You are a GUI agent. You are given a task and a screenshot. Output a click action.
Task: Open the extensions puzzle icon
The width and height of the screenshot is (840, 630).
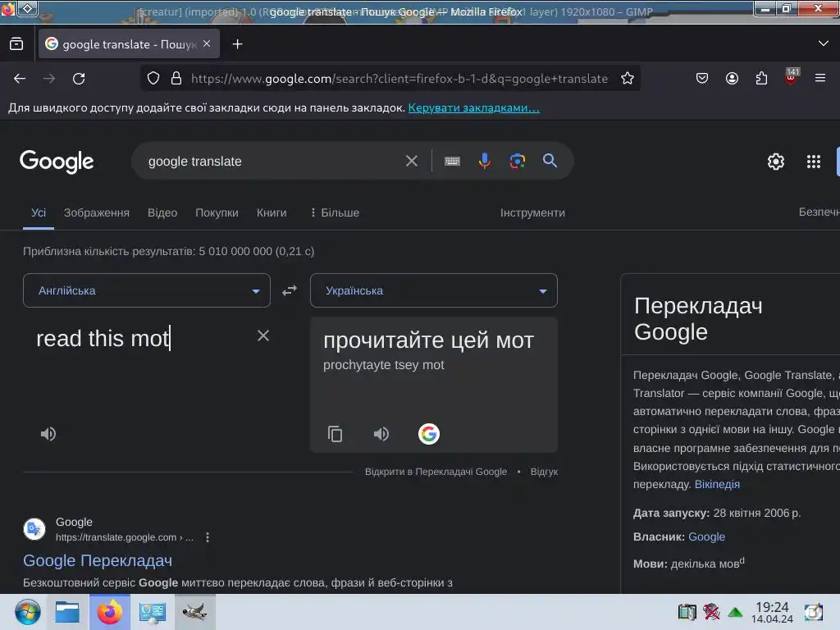click(761, 78)
